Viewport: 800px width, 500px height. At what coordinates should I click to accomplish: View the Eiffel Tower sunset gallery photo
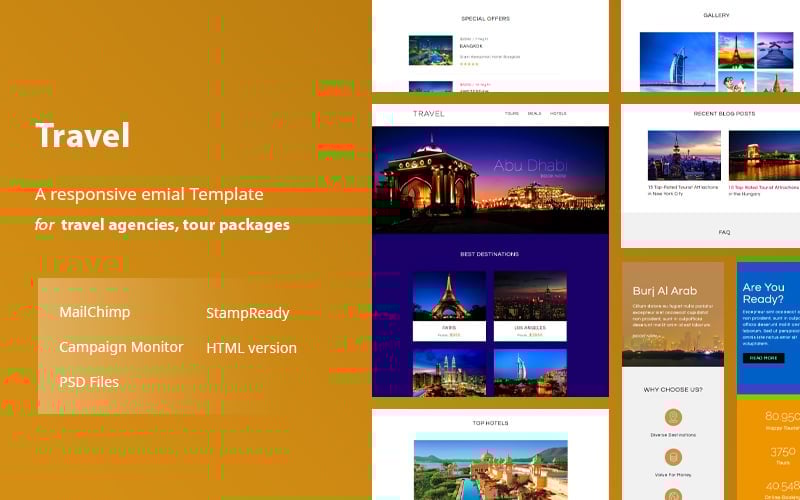(x=735, y=50)
